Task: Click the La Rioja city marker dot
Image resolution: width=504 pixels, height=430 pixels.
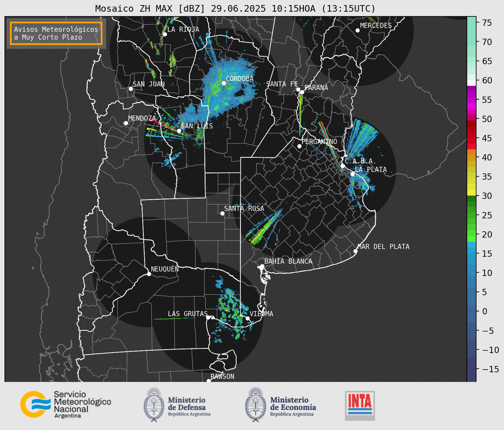Action: (x=165, y=34)
